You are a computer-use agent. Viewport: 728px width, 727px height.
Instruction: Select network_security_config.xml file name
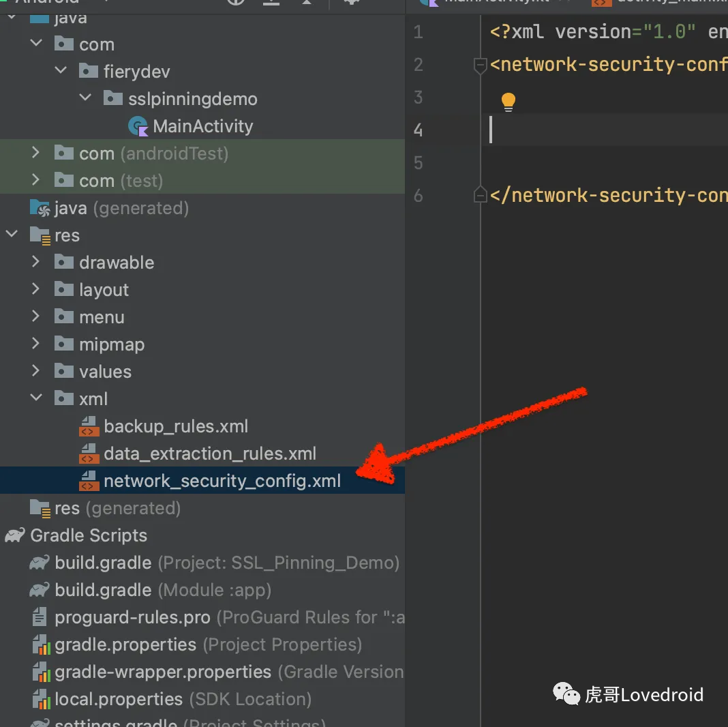[222, 481]
